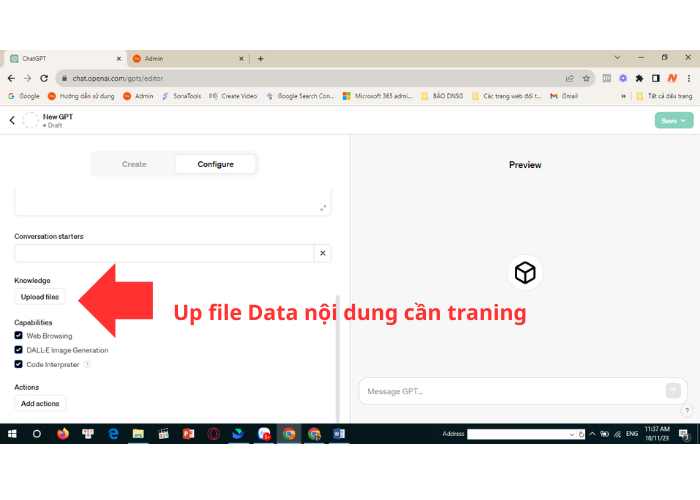Click Code Interpreter help question mark icon

pos(87,365)
